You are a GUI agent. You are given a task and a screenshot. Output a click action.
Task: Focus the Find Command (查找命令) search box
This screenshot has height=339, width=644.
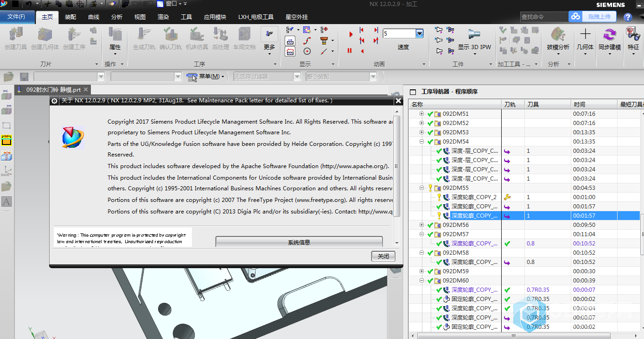click(544, 17)
